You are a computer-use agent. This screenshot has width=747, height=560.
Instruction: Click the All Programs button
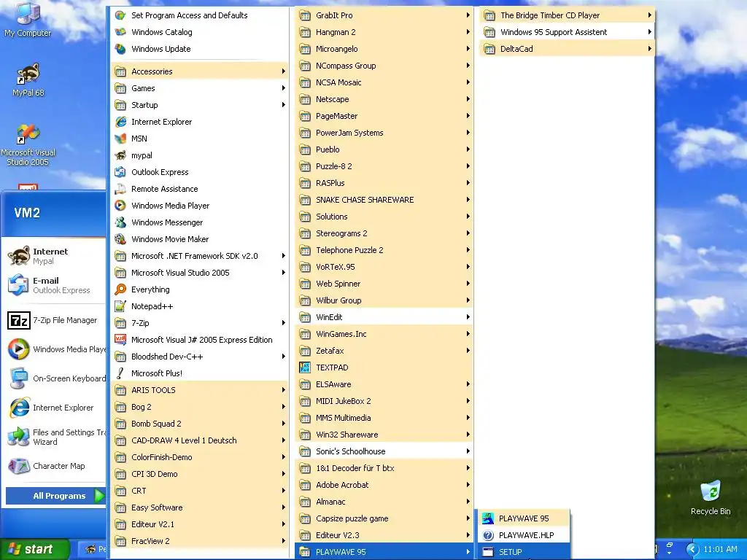[x=55, y=496]
